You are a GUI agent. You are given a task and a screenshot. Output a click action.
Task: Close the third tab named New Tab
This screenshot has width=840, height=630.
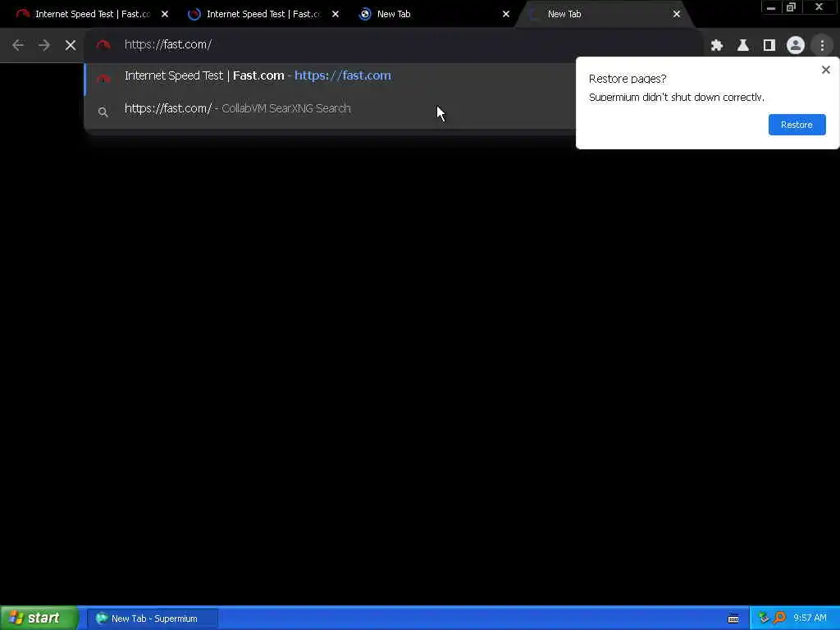pyautogui.click(x=505, y=14)
